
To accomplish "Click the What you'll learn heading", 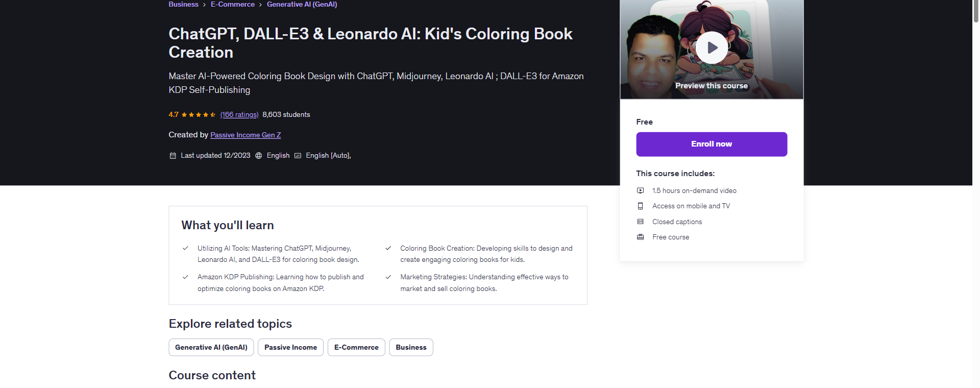I will (228, 225).
